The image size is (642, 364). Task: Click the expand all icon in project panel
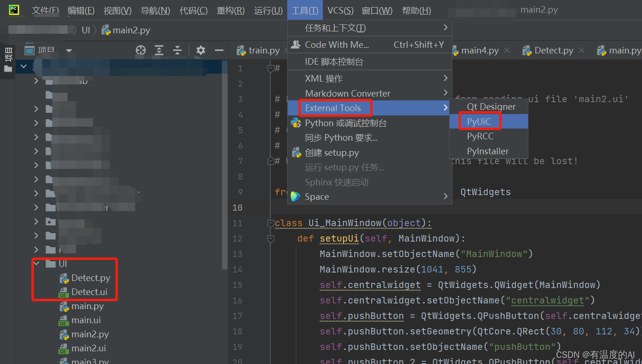[159, 50]
